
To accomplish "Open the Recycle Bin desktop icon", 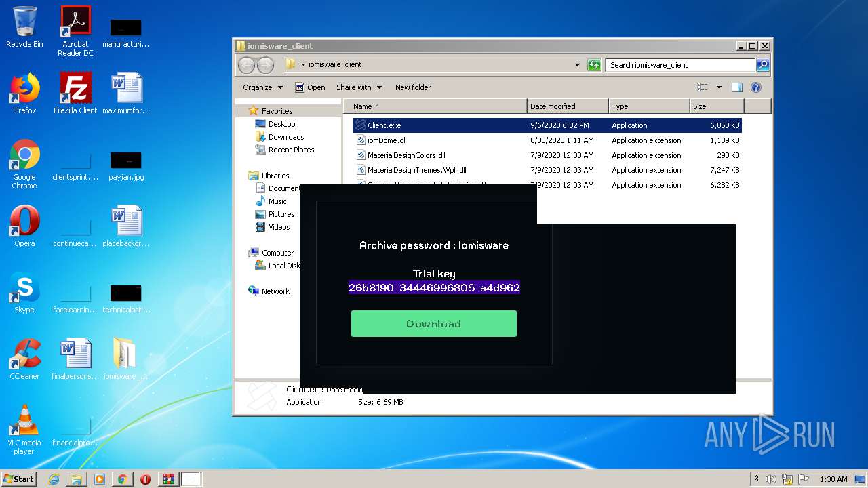I will pyautogui.click(x=24, y=27).
